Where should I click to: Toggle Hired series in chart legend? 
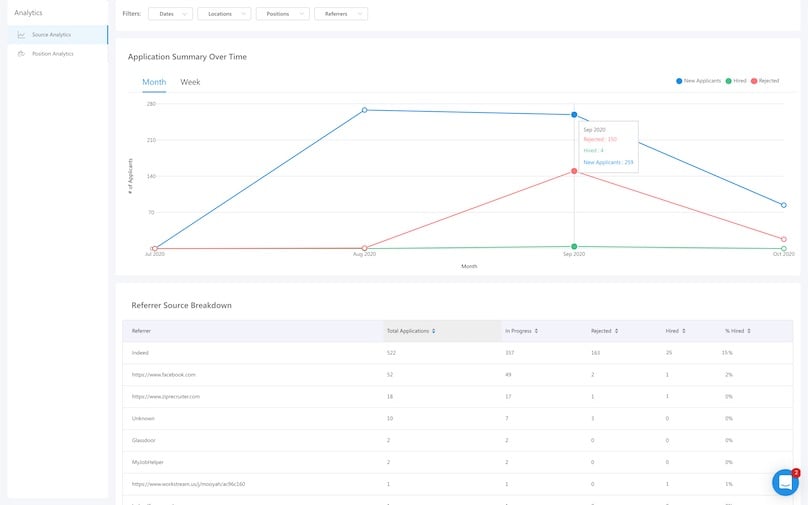click(737, 80)
